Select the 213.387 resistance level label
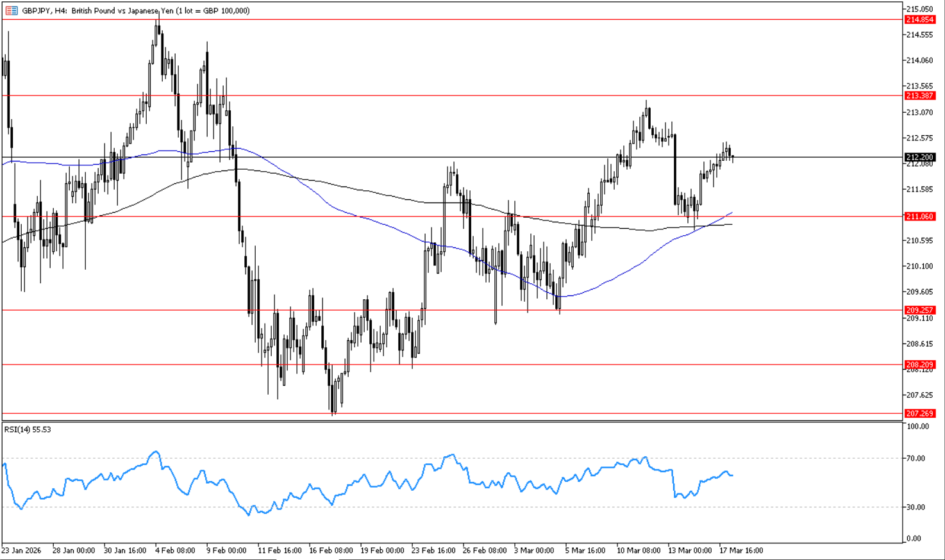 [x=919, y=95]
